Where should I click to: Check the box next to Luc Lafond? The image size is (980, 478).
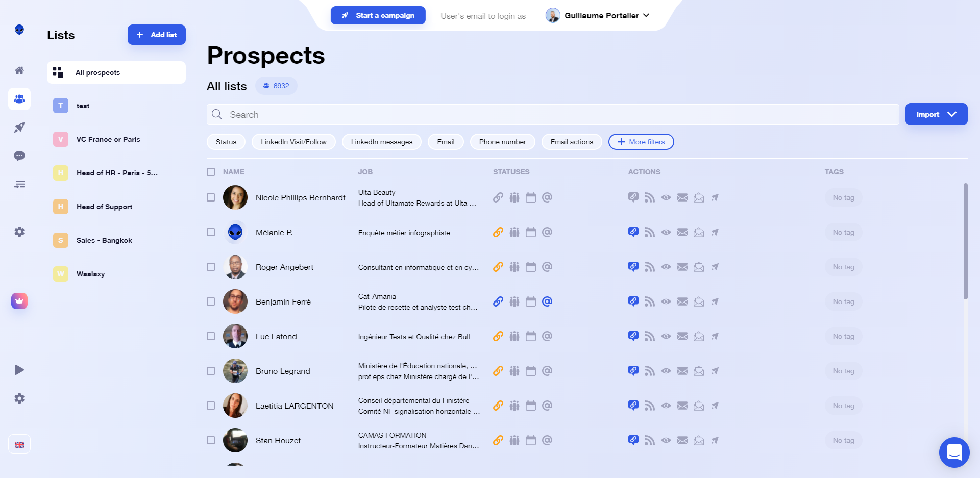(x=211, y=336)
